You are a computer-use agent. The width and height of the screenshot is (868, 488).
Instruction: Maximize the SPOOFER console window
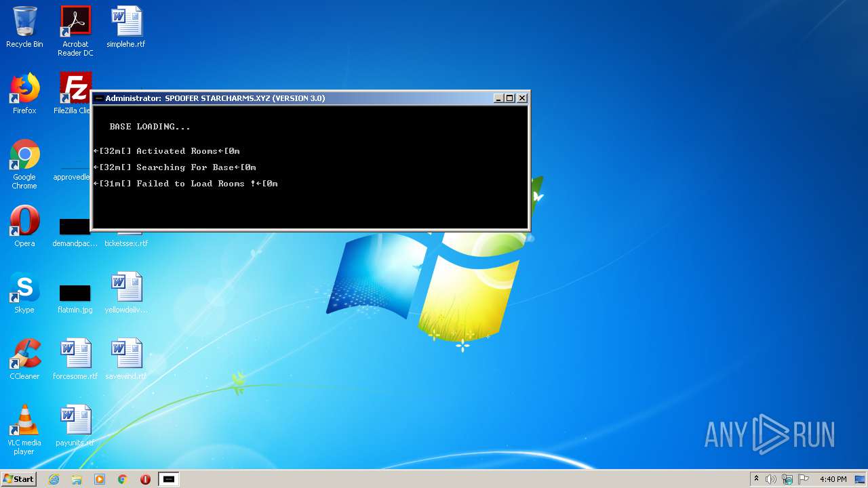(x=509, y=98)
